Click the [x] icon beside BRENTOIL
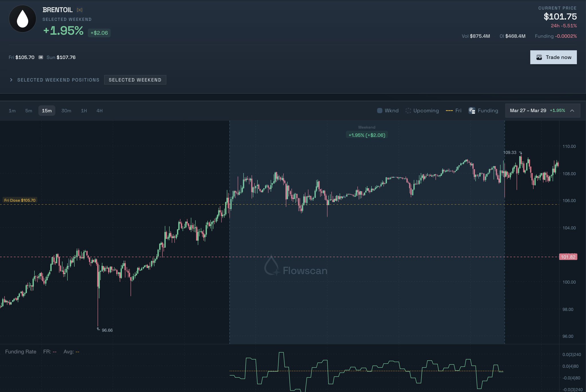Viewport: 586px width, 392px height. click(80, 10)
